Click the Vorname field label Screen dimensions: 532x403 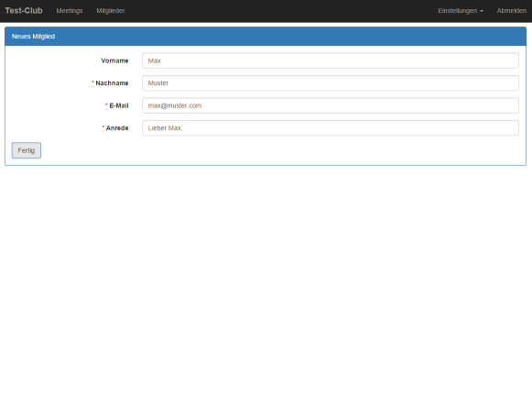pos(114,60)
